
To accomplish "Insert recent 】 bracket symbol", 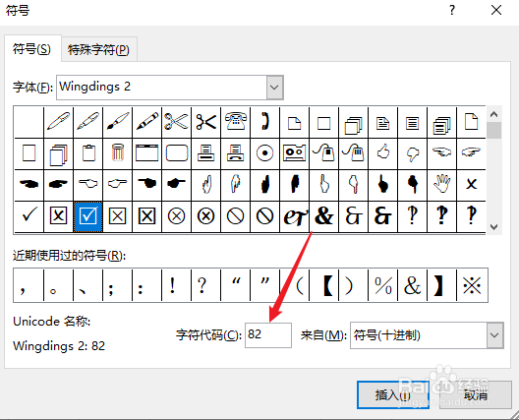I will 441,285.
